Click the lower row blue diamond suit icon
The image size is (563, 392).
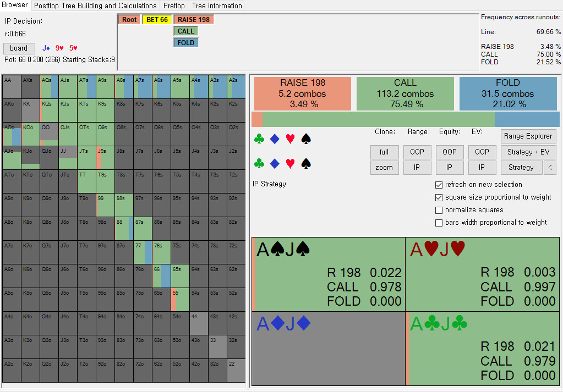[275, 163]
